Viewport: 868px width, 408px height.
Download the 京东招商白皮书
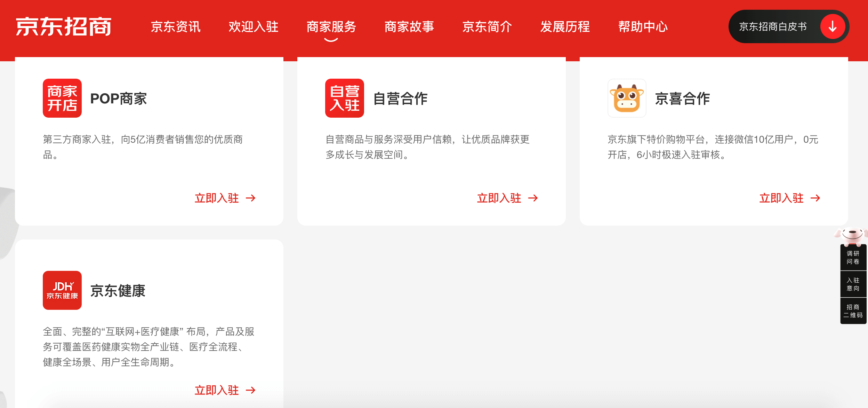tap(773, 27)
